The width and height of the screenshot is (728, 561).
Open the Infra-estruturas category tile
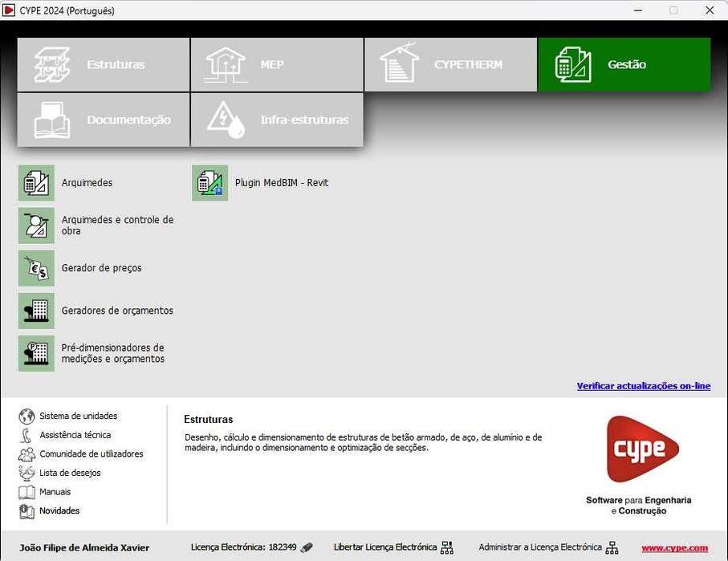click(x=277, y=120)
